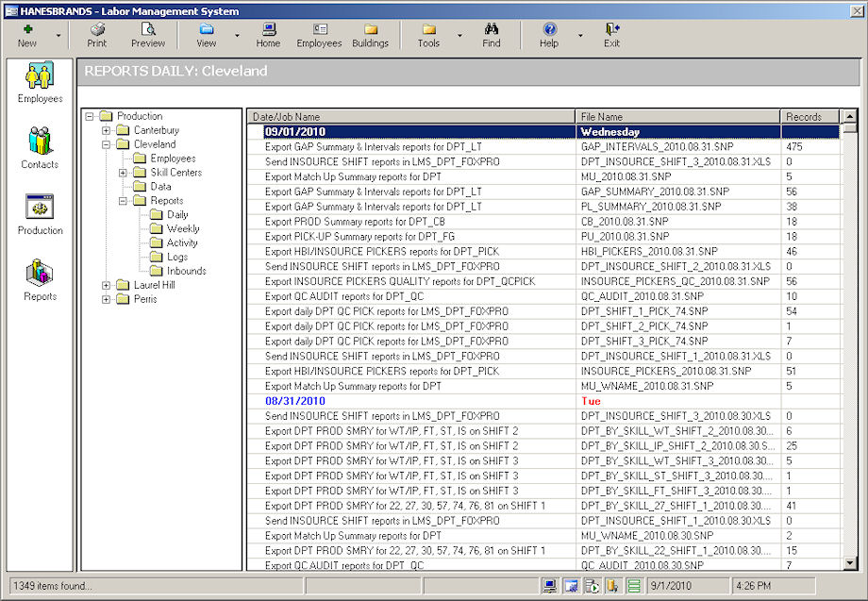The width and height of the screenshot is (868, 601).
Task: Collapse the Cleveland tree node
Action: pyautogui.click(x=107, y=144)
